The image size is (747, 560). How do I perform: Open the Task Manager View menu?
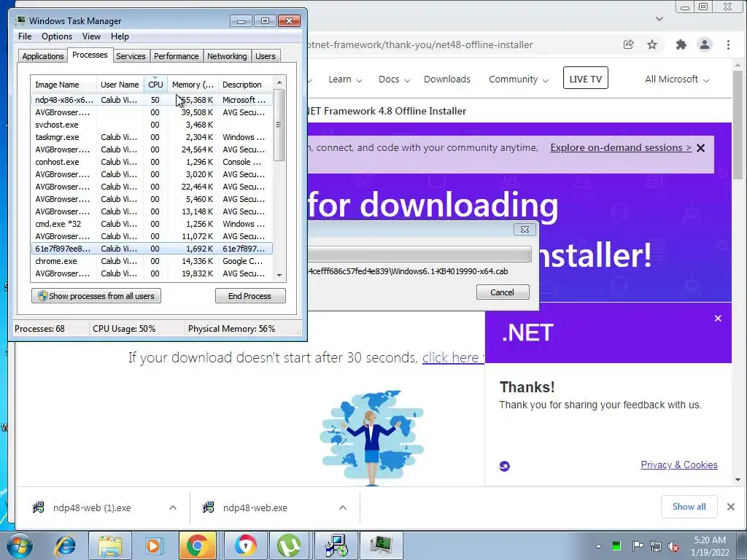(x=91, y=36)
